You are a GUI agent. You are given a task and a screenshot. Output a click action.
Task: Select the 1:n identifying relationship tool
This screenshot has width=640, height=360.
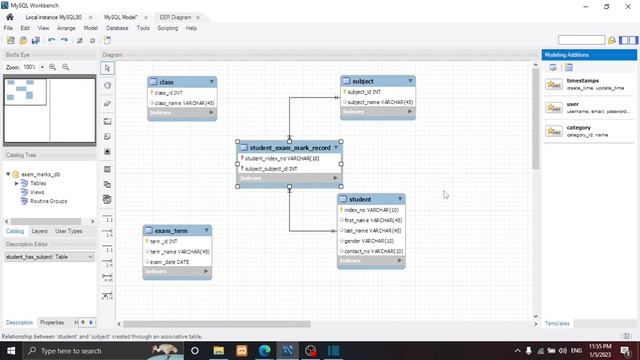click(107, 262)
